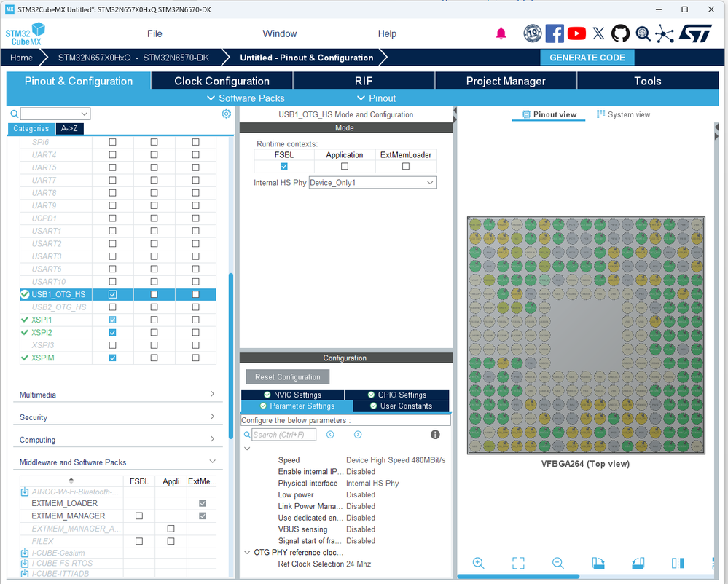Image resolution: width=728 pixels, height=584 pixels.
Task: Click download icon next to I-CUBE-FS-RTOS
Action: [x=25, y=563]
